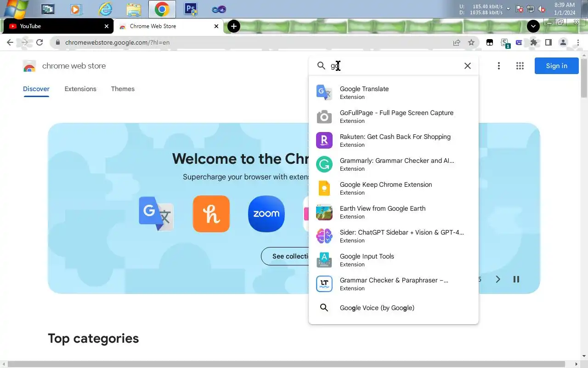Clear the search box with X
This screenshot has width=588, height=368.
click(468, 66)
